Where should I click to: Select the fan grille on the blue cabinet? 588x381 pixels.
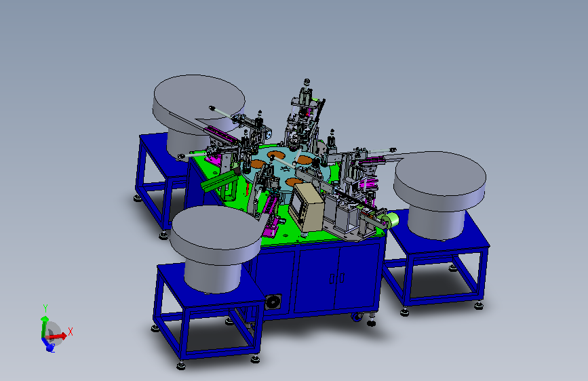[x=273, y=302]
